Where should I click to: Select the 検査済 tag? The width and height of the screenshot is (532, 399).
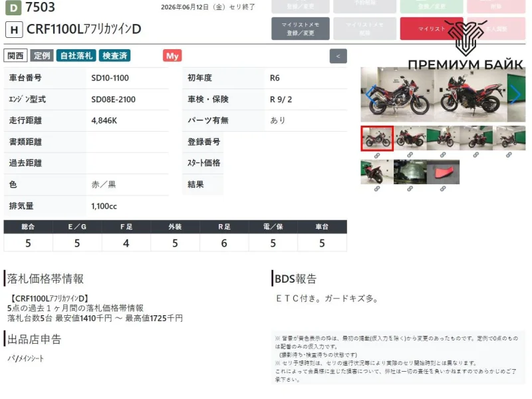click(114, 56)
